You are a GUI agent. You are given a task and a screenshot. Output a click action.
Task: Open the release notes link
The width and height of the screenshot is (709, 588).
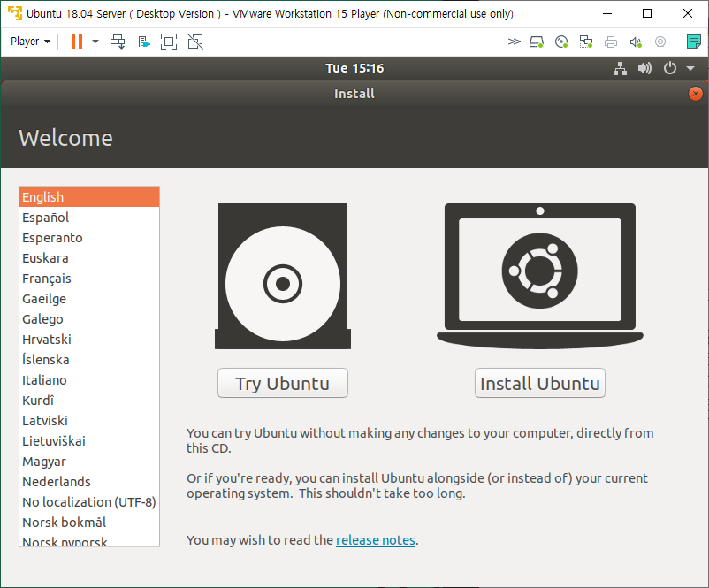point(376,540)
